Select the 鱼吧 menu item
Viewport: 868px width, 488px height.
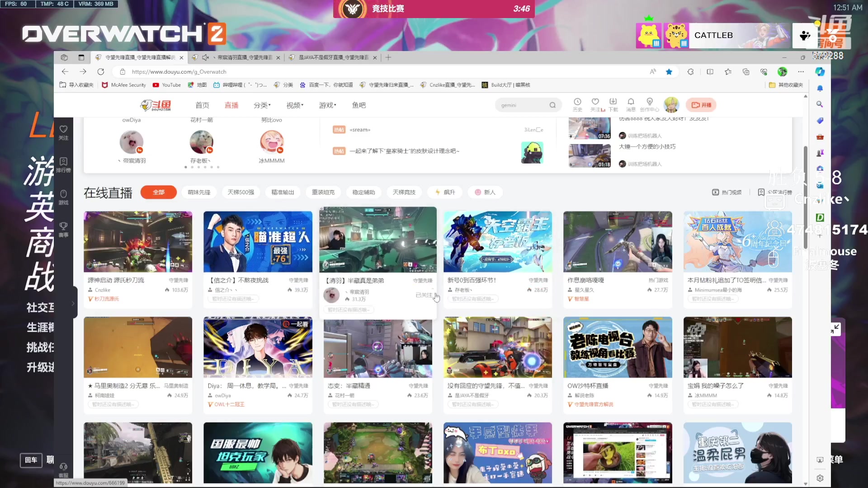(x=359, y=105)
